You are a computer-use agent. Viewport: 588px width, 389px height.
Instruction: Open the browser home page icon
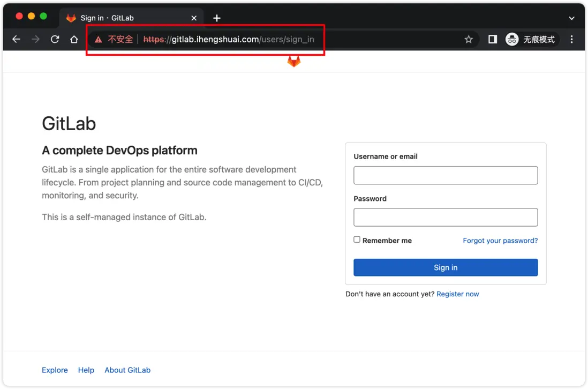[74, 39]
